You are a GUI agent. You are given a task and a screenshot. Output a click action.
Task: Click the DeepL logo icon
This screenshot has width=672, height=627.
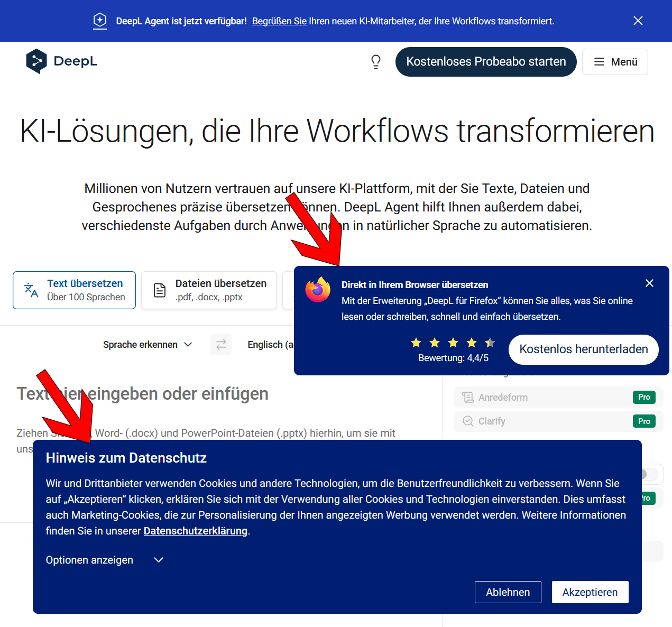(x=36, y=61)
